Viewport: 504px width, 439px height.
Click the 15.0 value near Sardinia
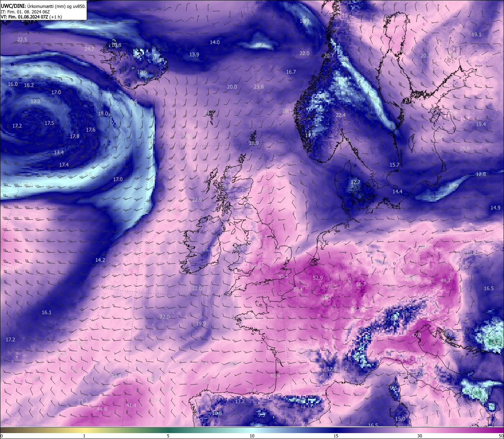click(x=400, y=419)
